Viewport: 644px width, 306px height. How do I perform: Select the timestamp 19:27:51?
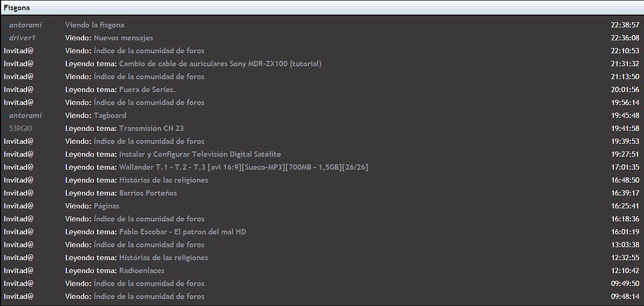625,154
